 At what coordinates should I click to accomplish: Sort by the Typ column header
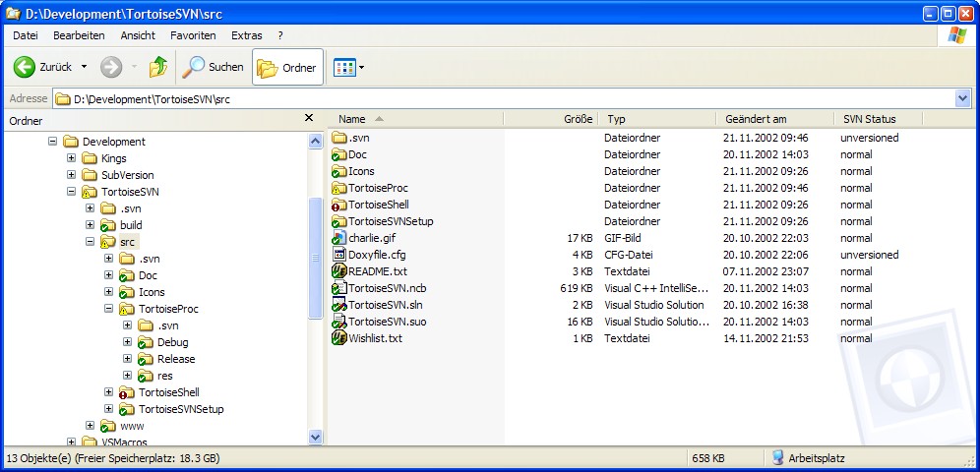coord(657,119)
